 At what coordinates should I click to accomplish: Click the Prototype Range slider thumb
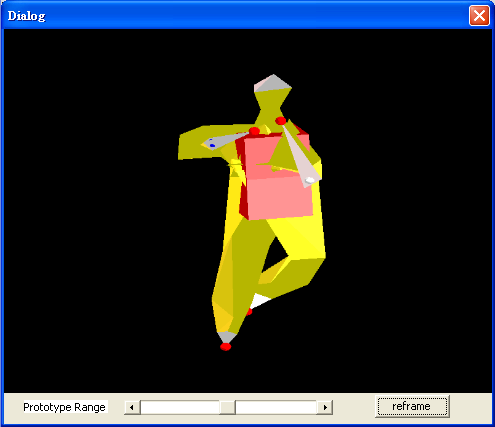click(x=227, y=407)
